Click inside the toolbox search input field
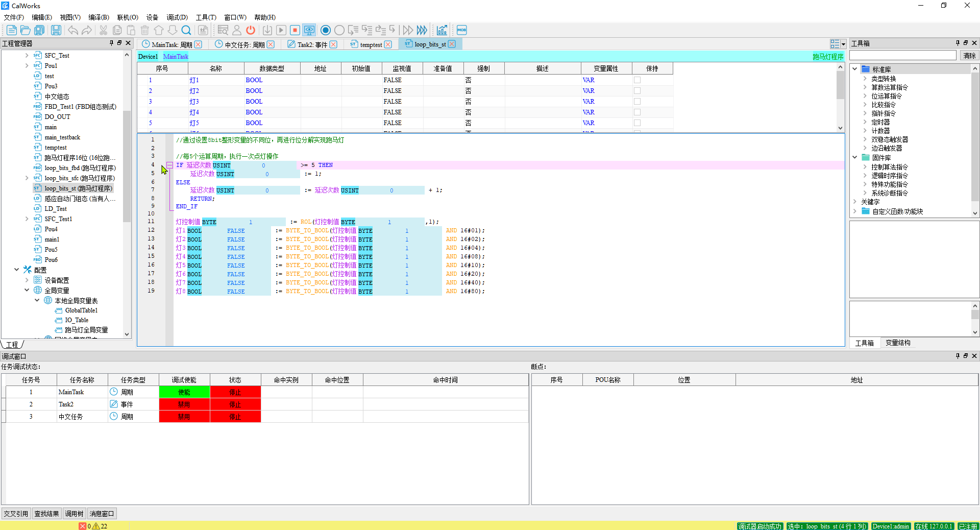The width and height of the screenshot is (980, 530). (903, 55)
